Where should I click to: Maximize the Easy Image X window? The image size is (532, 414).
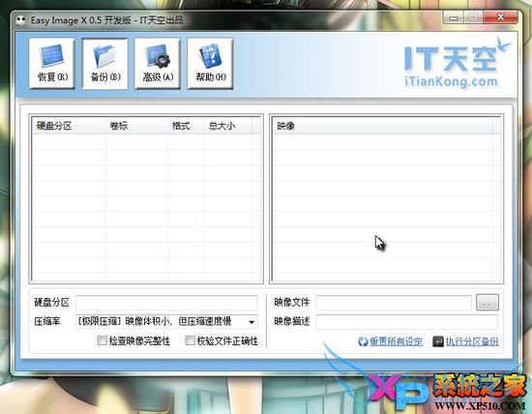pyautogui.click(x=474, y=17)
